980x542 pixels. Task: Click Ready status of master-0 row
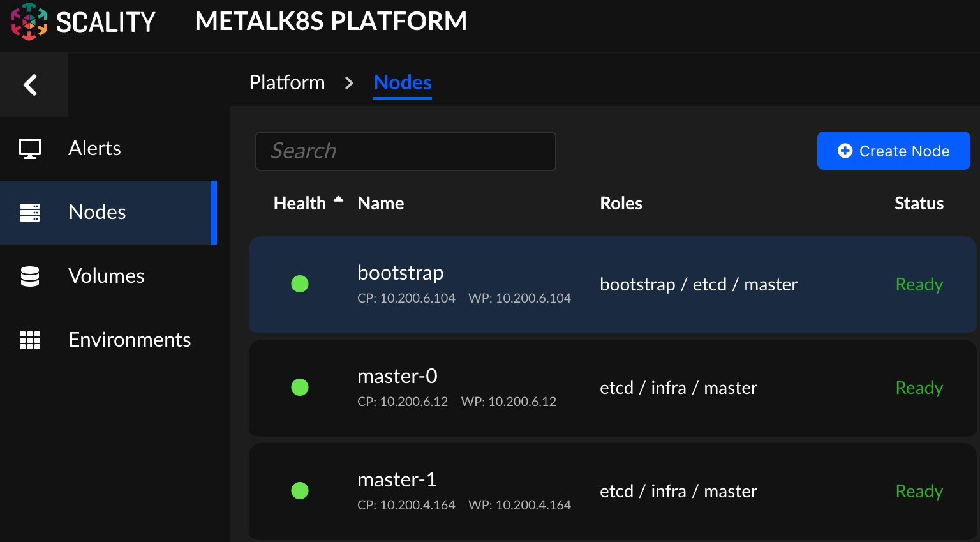(x=919, y=388)
